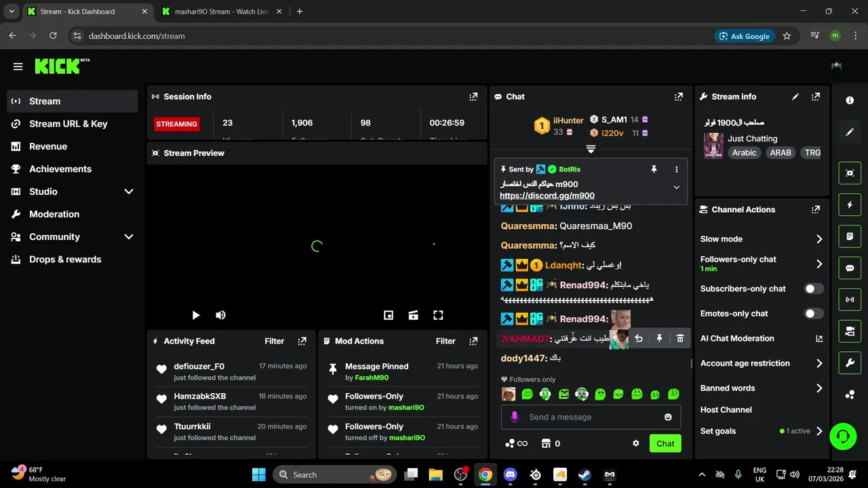Unpin the BotRix pinned message
Viewport: 868px width, 488px height.
coord(654,169)
